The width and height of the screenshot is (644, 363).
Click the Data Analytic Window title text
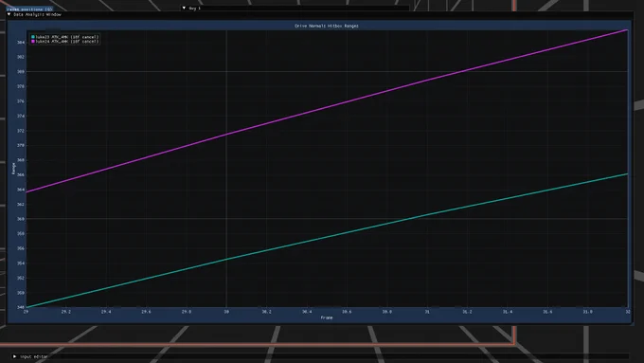point(37,14)
